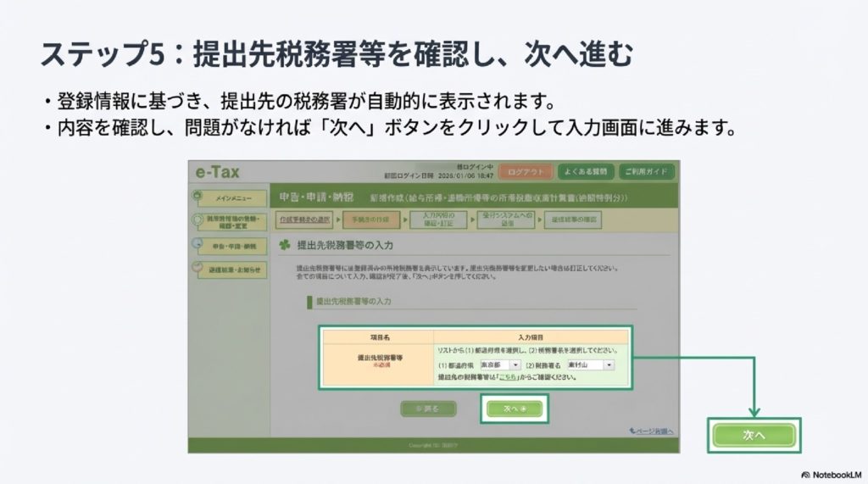Open the ご利用ガイド button

[x=648, y=172]
